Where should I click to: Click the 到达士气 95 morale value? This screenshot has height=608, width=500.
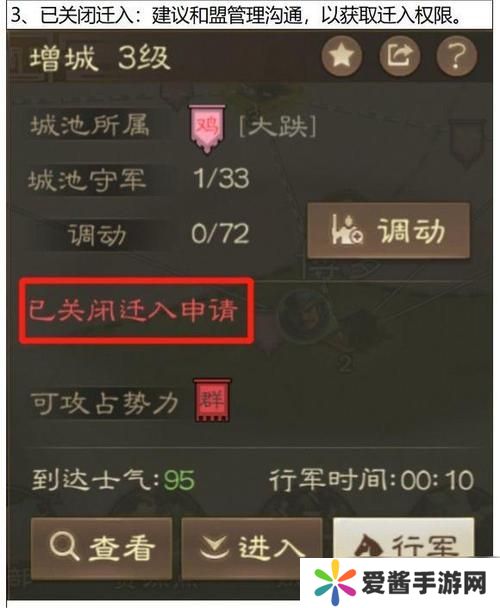pyautogui.click(x=179, y=481)
